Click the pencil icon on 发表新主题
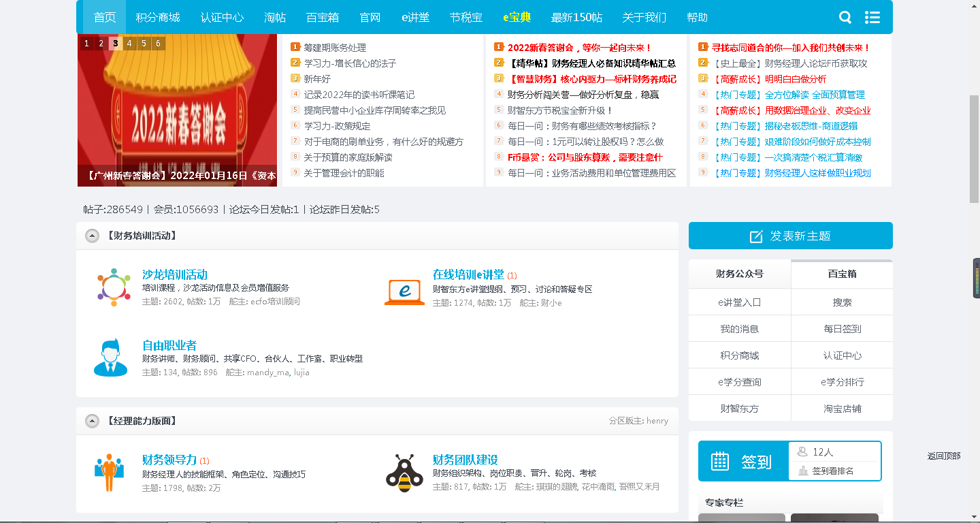 [x=756, y=236]
